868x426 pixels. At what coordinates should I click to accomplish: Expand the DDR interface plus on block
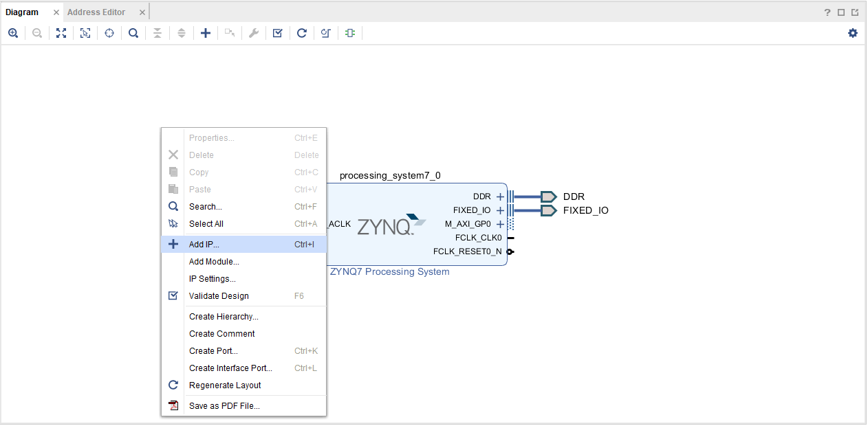tap(500, 197)
